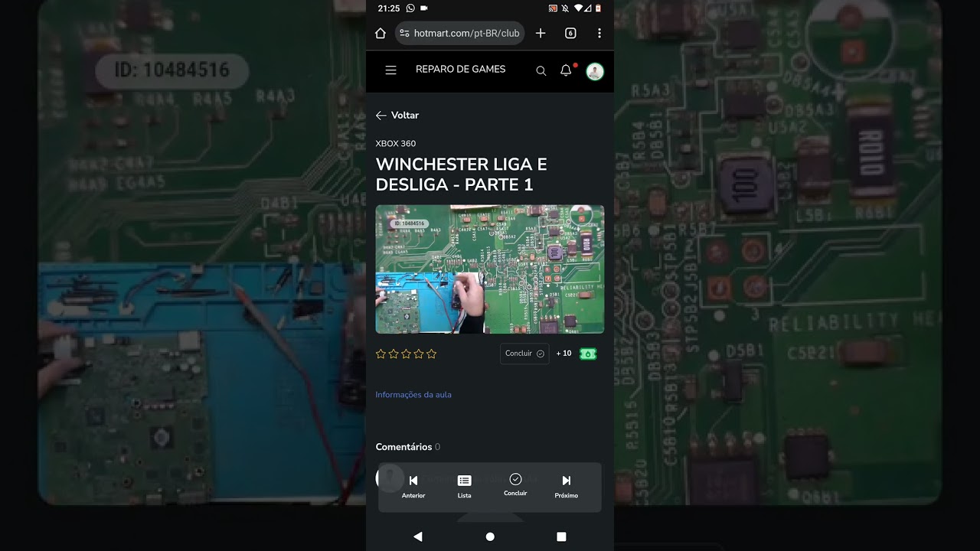
Task: Open the user profile avatar
Action: click(x=595, y=72)
